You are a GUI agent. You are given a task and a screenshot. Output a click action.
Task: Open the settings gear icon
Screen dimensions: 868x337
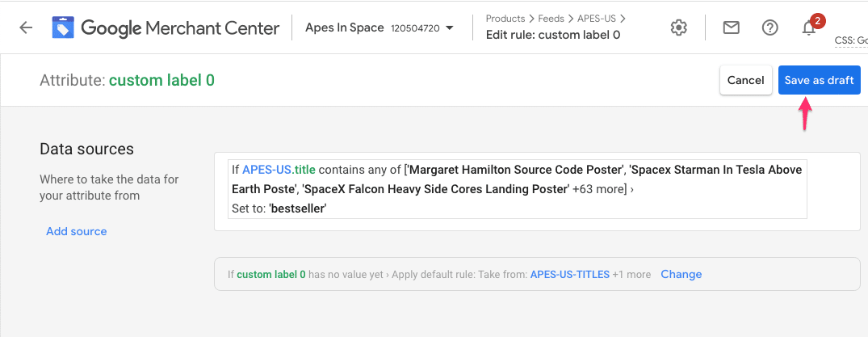click(x=679, y=27)
